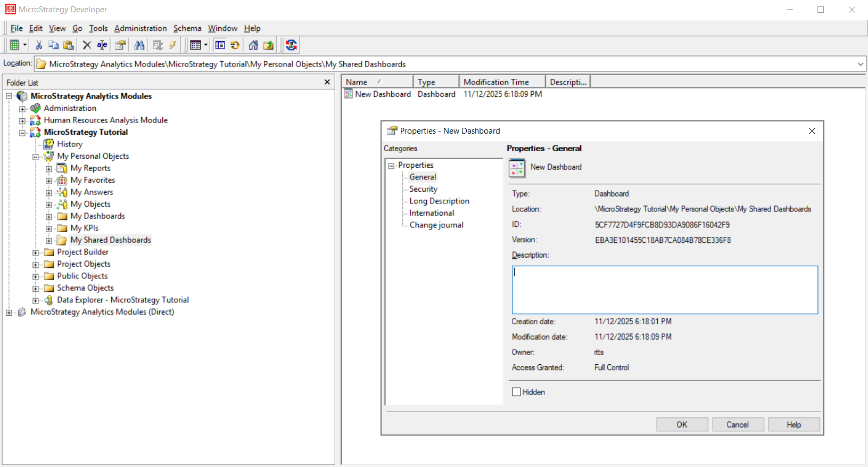Open the view mode dropdown arrow

coord(206,45)
